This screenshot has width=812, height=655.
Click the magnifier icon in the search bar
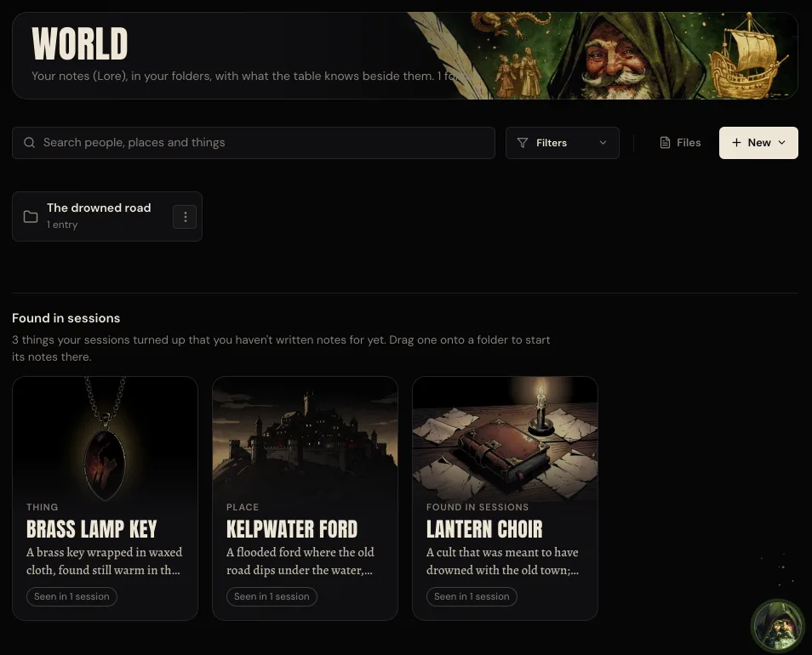(x=30, y=142)
